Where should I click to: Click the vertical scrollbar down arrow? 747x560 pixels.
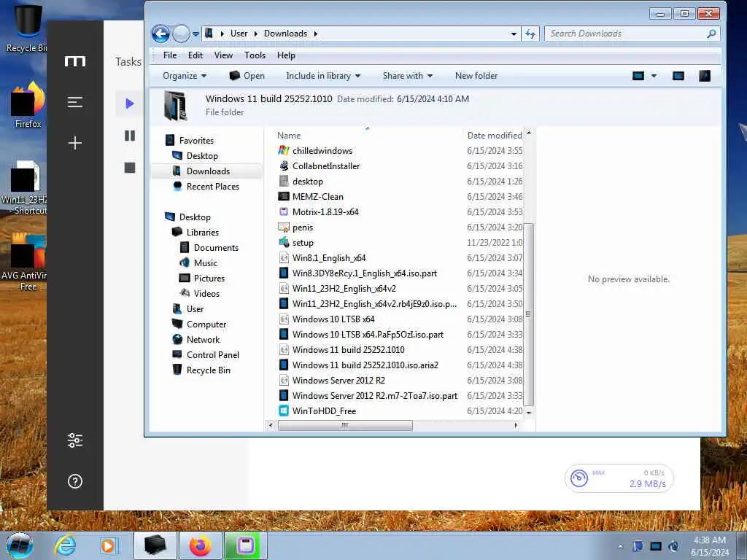(x=528, y=412)
